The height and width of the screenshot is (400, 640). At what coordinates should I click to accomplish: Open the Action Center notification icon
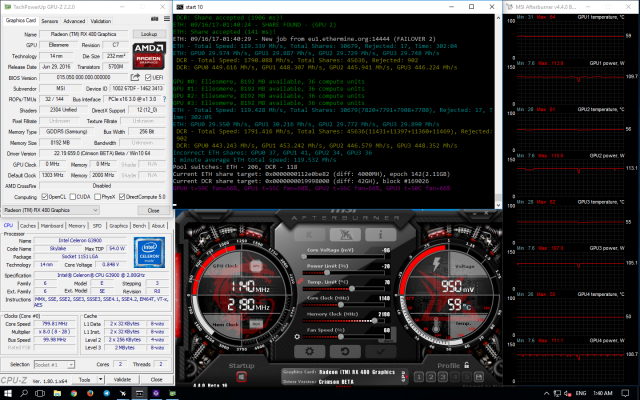(625, 393)
